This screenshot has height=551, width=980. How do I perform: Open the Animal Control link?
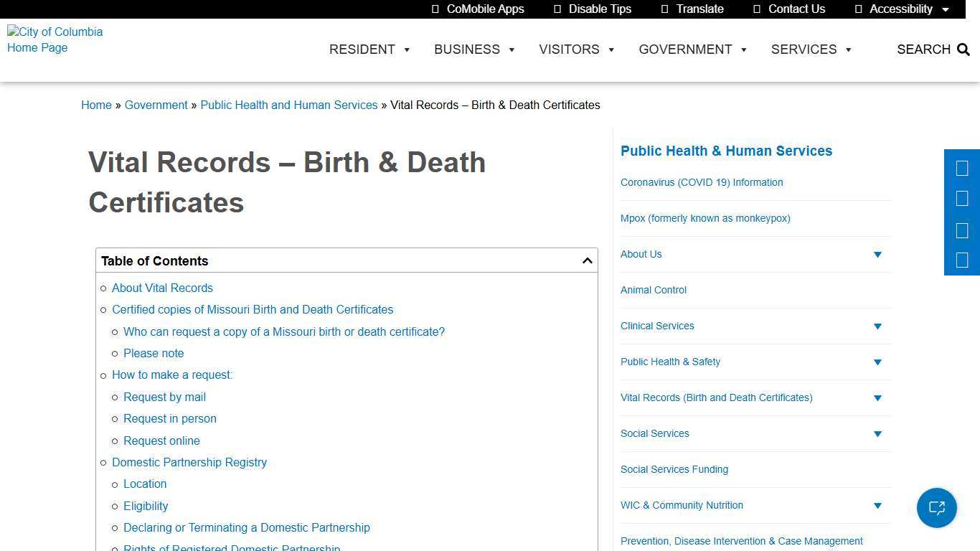[653, 290]
